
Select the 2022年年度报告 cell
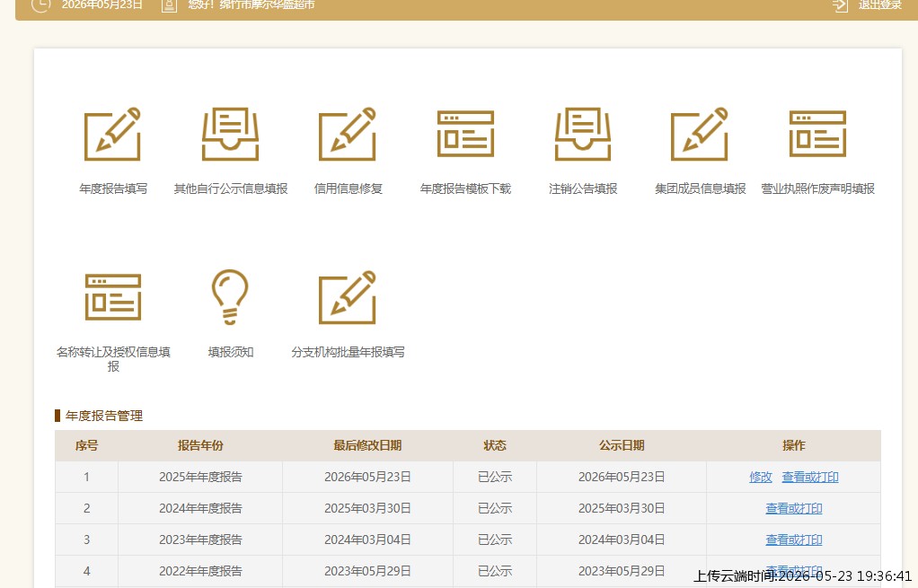tap(200, 571)
